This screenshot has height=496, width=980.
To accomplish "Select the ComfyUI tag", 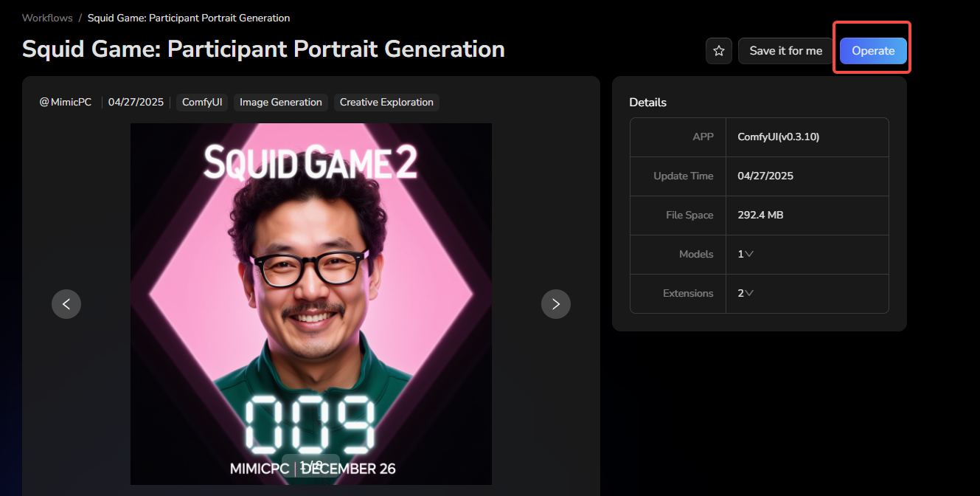I will click(x=202, y=103).
